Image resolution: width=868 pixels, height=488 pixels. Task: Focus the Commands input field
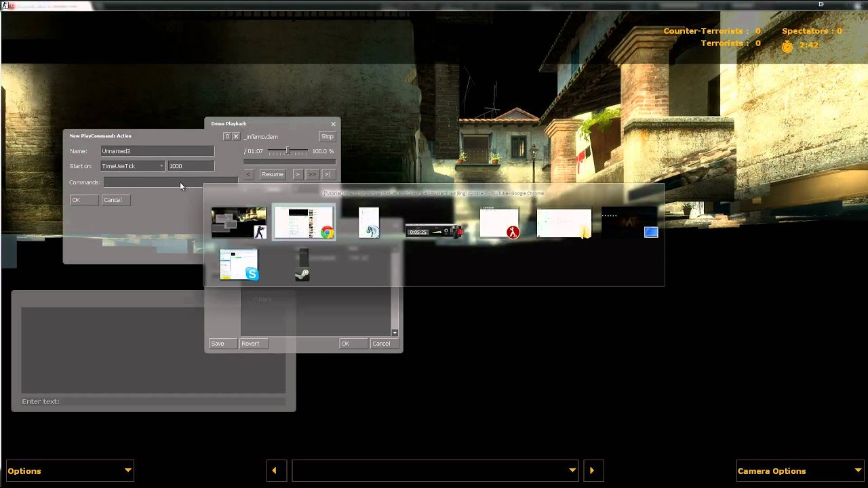(x=170, y=182)
